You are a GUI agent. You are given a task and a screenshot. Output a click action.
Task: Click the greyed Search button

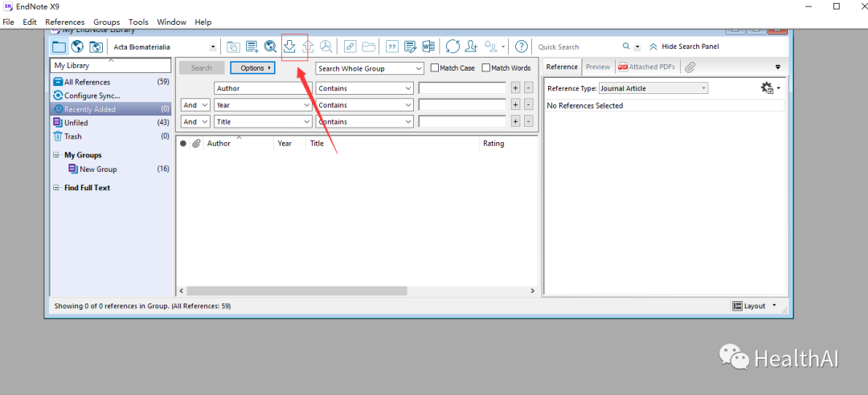click(x=202, y=68)
